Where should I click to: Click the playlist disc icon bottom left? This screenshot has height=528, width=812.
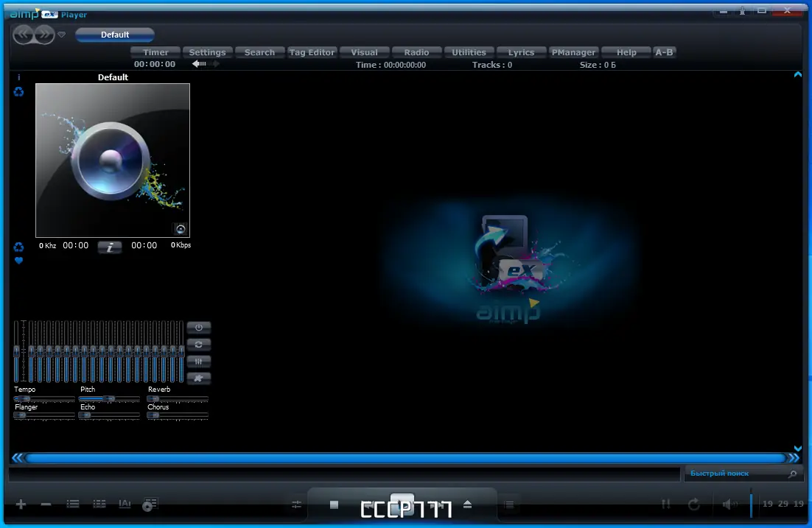point(150,504)
